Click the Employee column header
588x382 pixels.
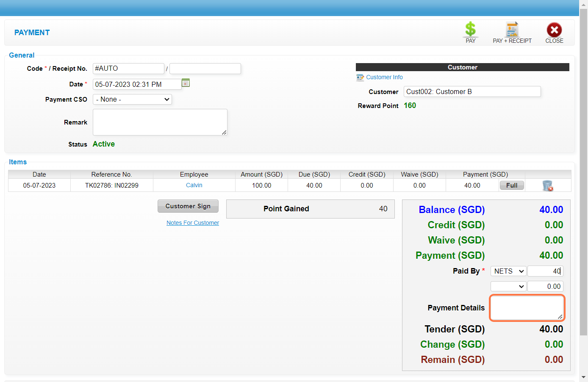[194, 174]
